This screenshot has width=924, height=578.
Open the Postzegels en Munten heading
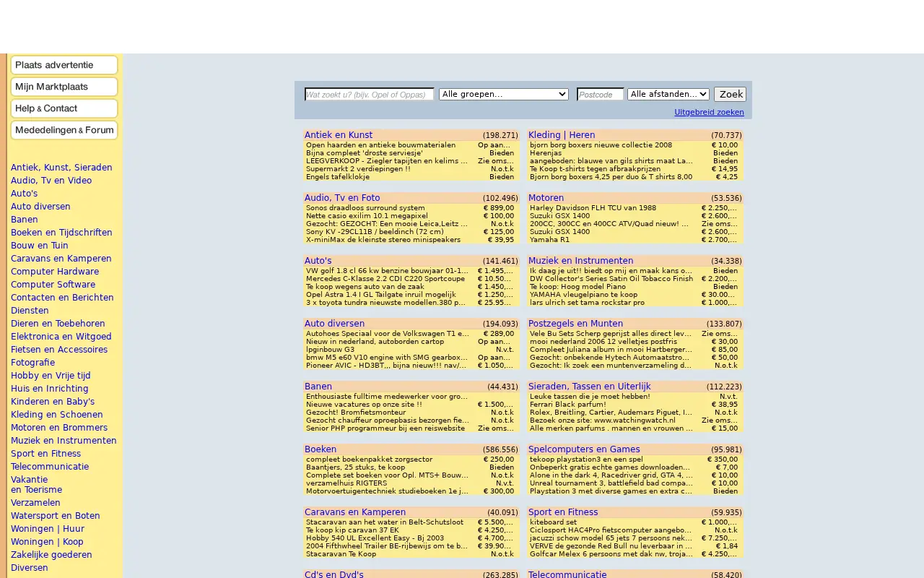(575, 324)
